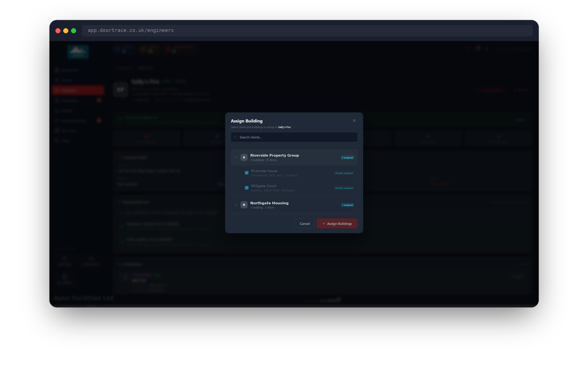Toggle the Riverside House checkbox
The image size is (588, 378).
point(247,173)
